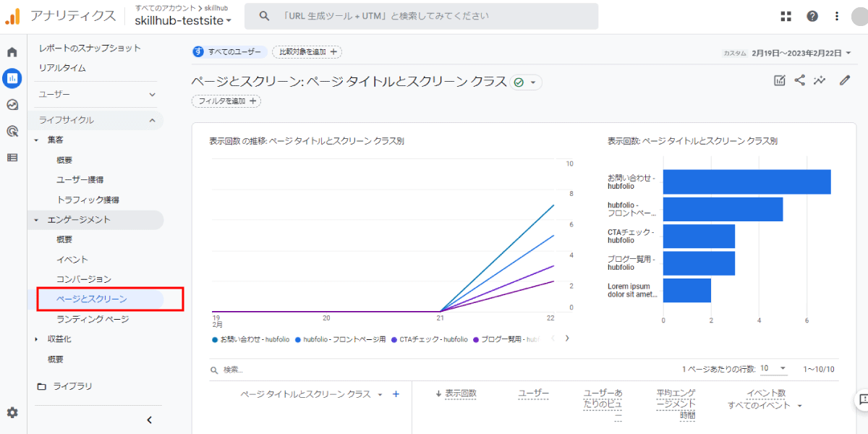Click the お問い合わせ - hubfolio legend dot
The image size is (868, 434).
215,339
